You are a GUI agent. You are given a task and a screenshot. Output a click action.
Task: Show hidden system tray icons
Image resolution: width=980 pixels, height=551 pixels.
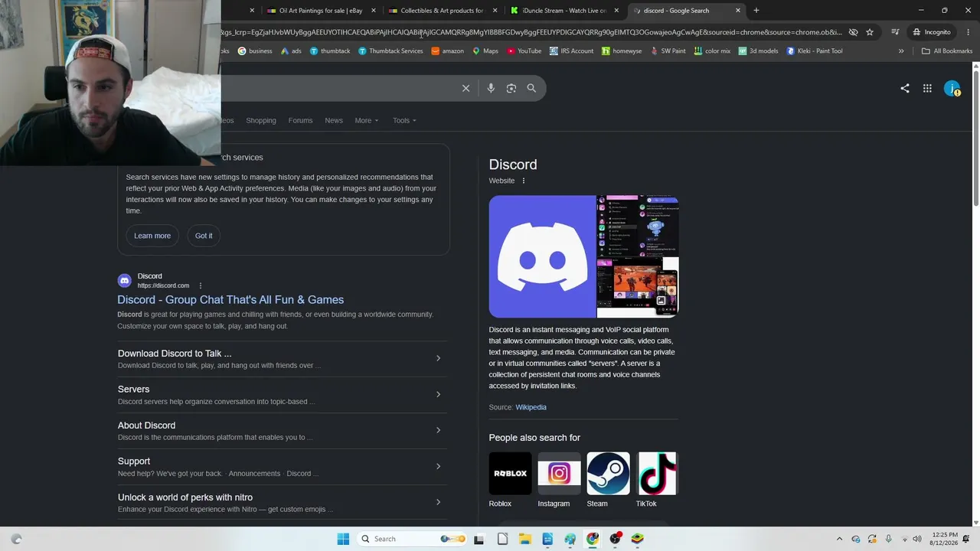coord(839,539)
